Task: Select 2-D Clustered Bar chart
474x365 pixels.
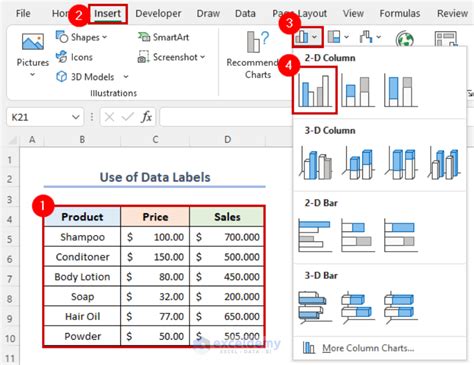Action: (315, 235)
